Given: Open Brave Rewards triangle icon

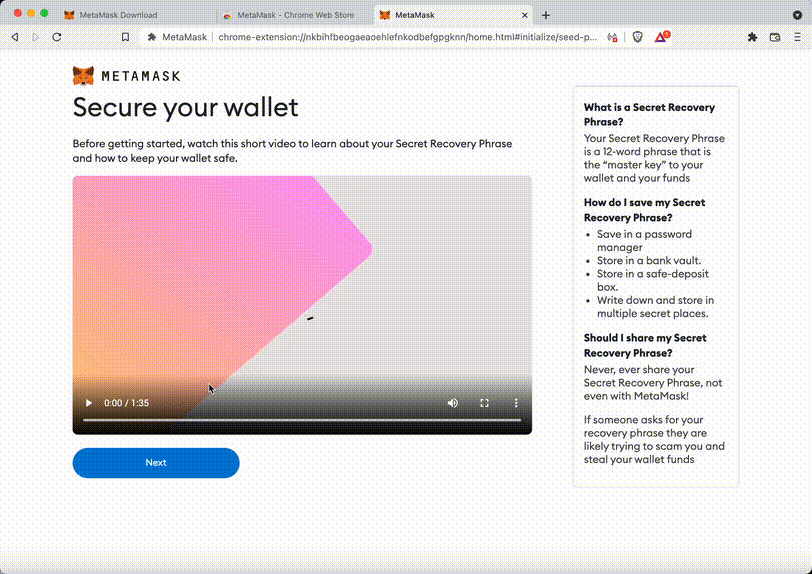Looking at the screenshot, I should click(x=661, y=37).
